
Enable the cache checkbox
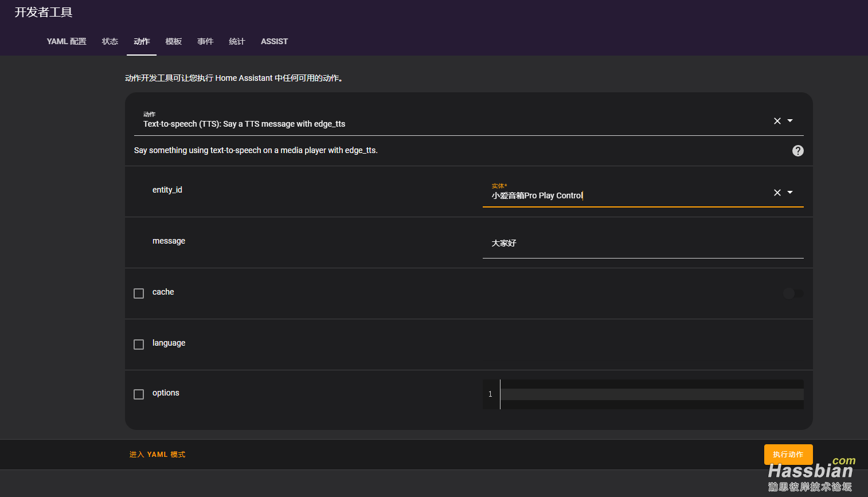point(139,293)
